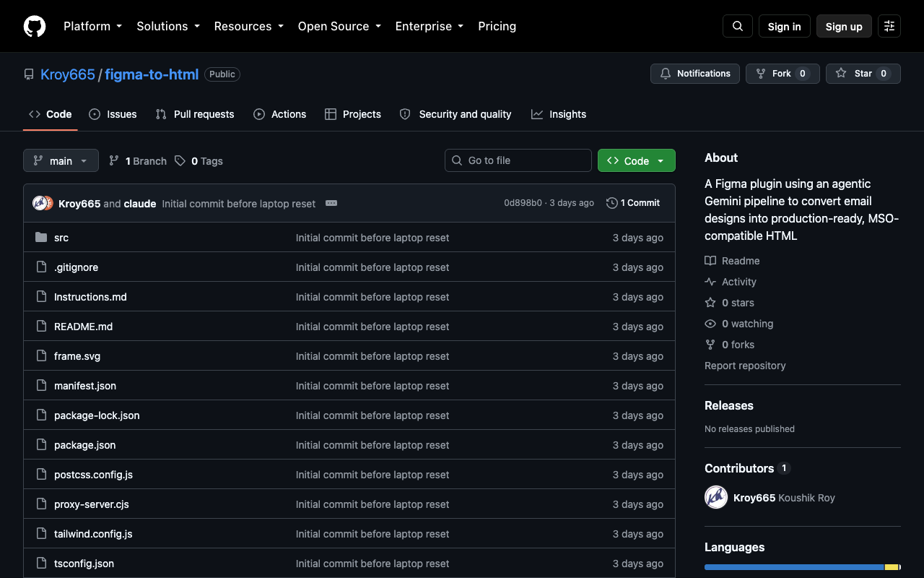The width and height of the screenshot is (924, 578).
Task: Switch to the Security and quality tab
Action: click(x=456, y=114)
